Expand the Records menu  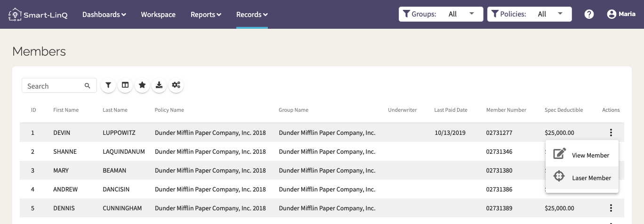[x=252, y=15]
